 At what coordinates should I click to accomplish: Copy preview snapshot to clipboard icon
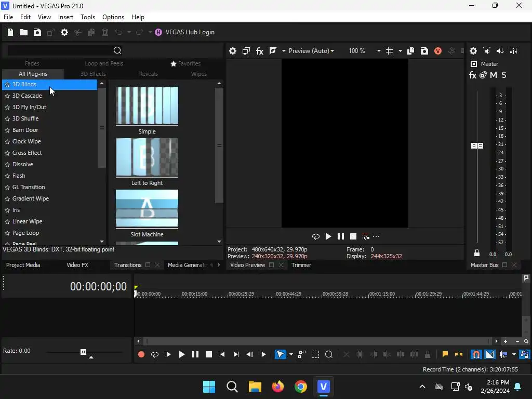(x=410, y=51)
